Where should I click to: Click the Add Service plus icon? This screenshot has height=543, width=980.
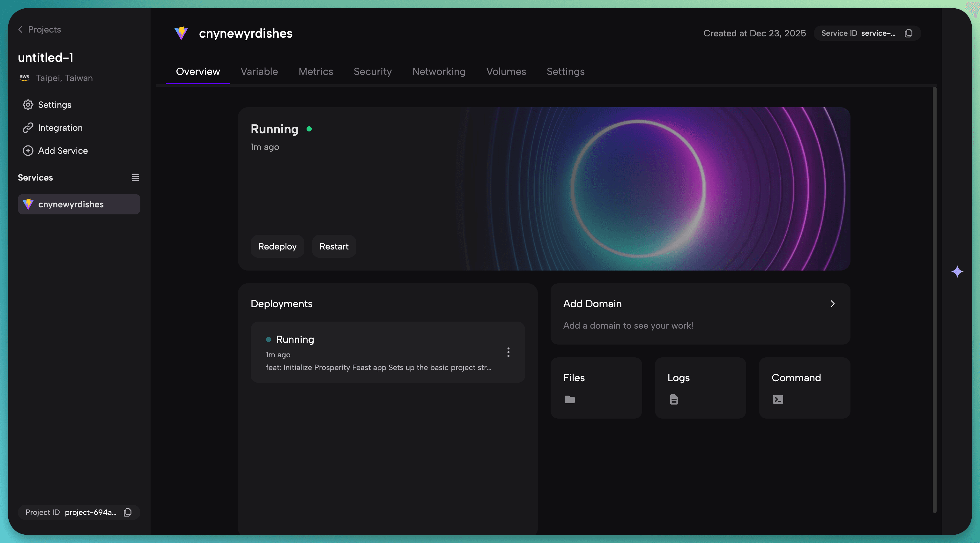click(28, 151)
